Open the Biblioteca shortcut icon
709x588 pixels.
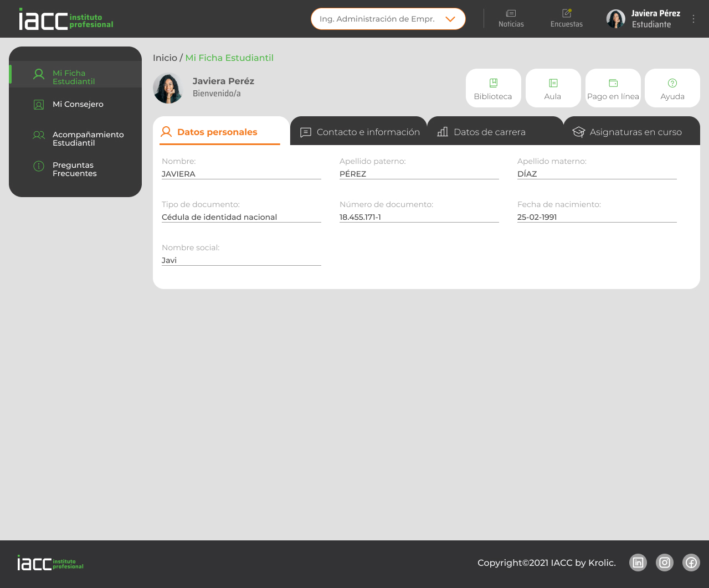[x=493, y=83]
